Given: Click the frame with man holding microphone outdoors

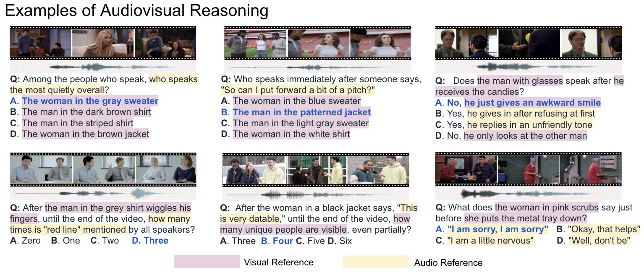Looking at the screenshot, I should pos(377,170).
